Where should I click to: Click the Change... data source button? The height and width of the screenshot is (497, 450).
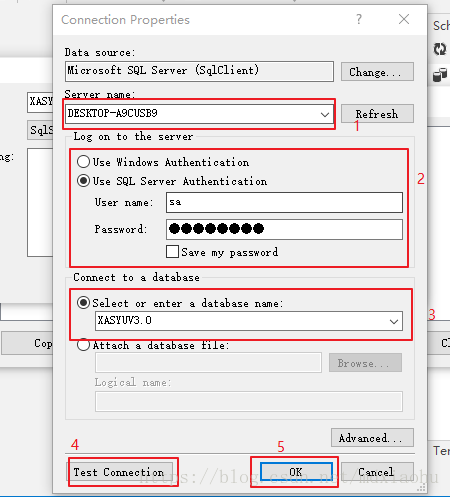(377, 72)
